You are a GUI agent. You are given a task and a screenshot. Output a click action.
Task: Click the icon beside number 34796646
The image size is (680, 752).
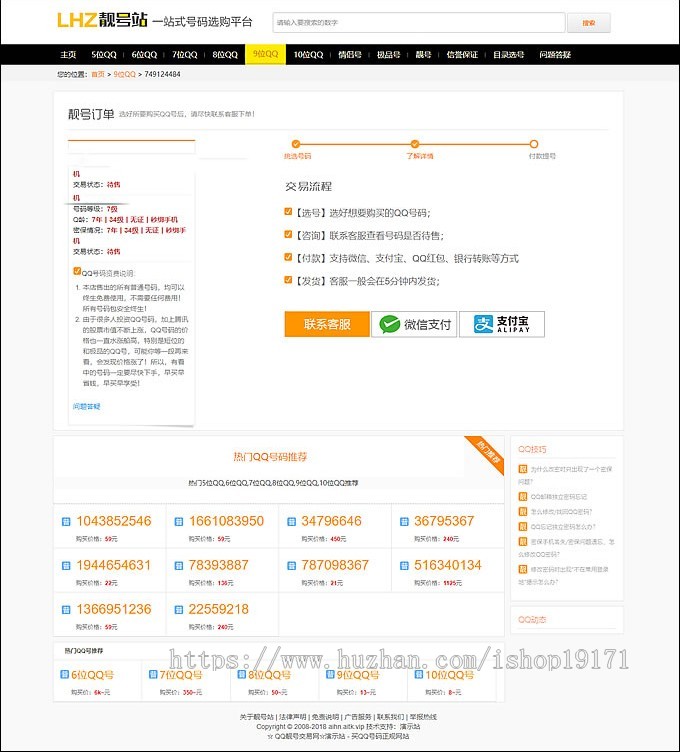[291, 522]
